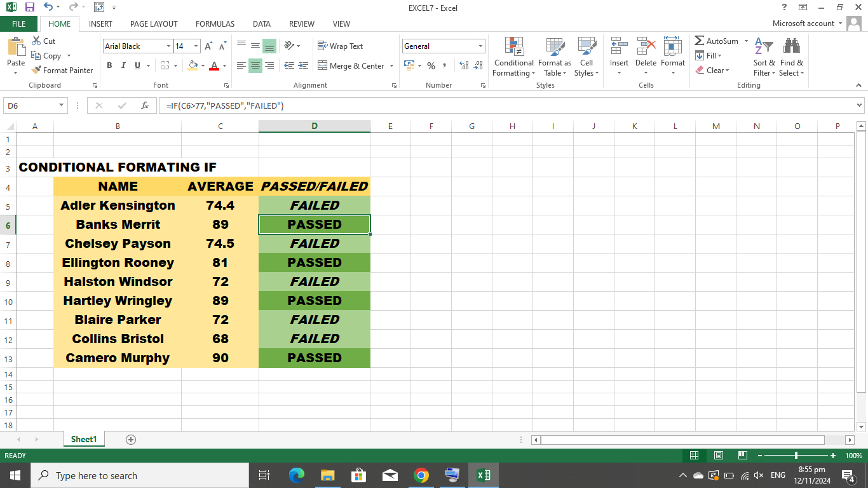The width and height of the screenshot is (868, 488).
Task: Apply the yellow Fill Color bucket
Action: pyautogui.click(x=193, y=65)
